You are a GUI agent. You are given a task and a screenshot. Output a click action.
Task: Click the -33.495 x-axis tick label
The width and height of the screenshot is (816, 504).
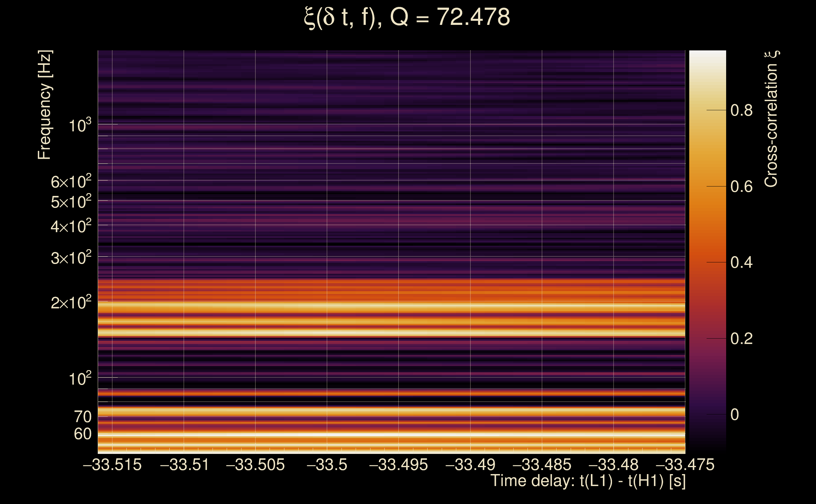point(398,465)
